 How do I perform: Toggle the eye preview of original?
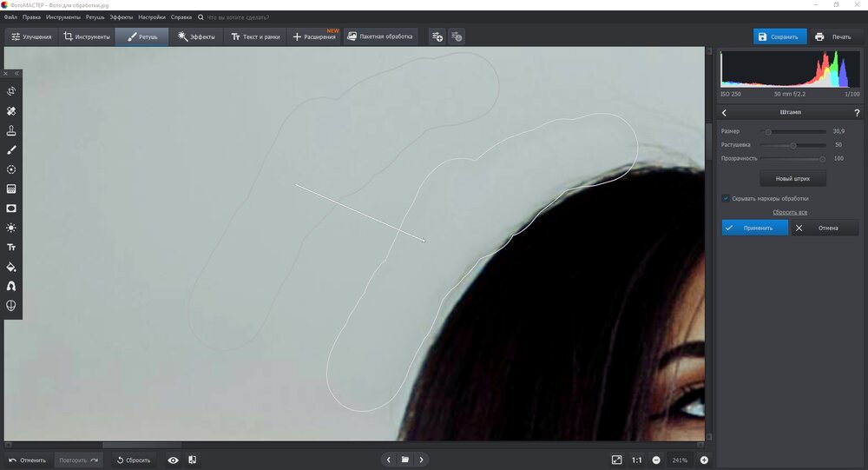pyautogui.click(x=173, y=460)
